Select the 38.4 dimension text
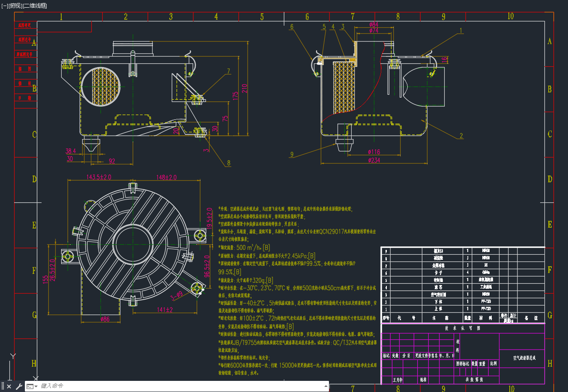The image size is (568, 392). coord(71,151)
